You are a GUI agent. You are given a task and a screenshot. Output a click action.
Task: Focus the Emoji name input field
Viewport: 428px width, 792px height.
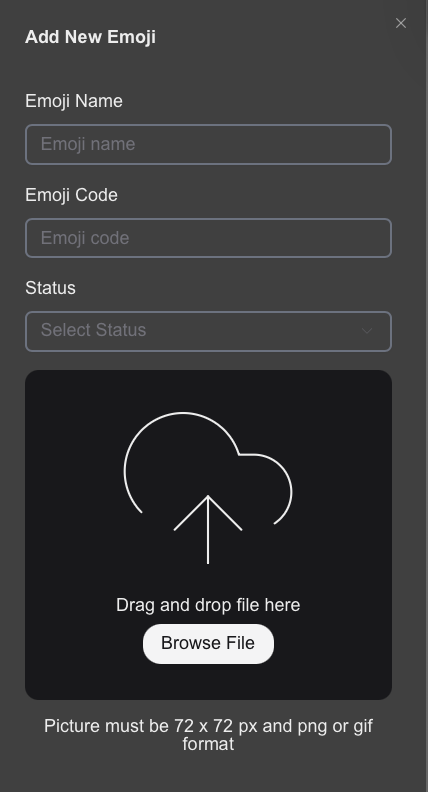click(208, 144)
